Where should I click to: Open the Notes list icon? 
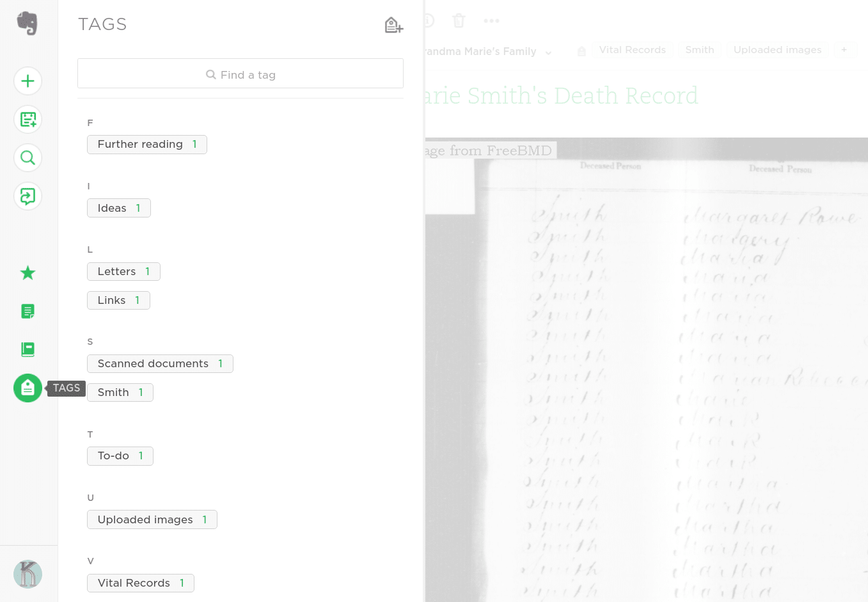pos(28,312)
